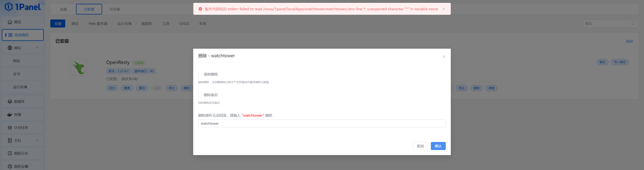Filter apps by Web 服务器
644x170 pixels.
98,23
